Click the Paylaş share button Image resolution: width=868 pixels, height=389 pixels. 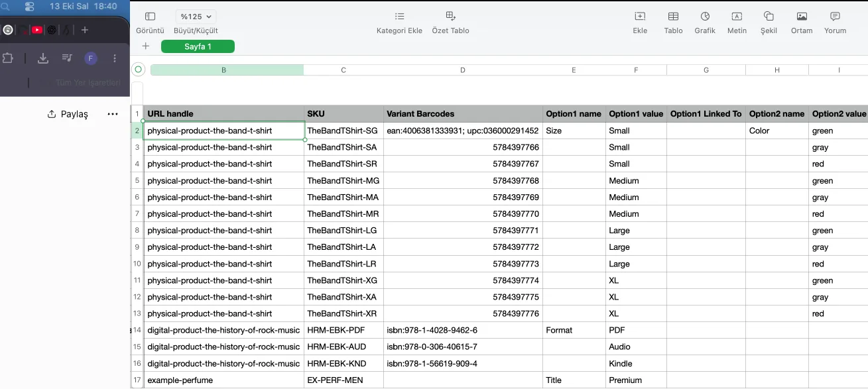(68, 114)
